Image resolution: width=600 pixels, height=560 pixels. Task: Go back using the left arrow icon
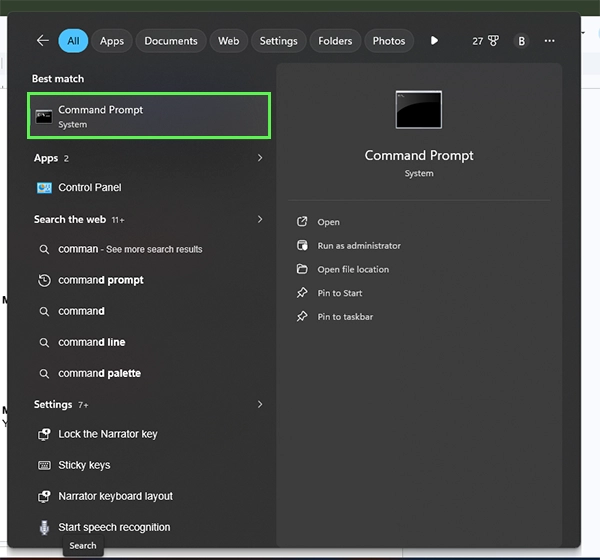point(42,40)
